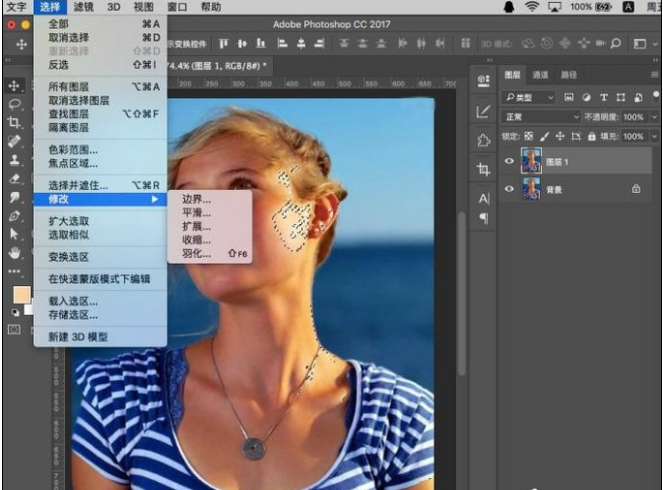663x490 pixels.
Task: Select the Clone Stamp tool
Action: point(15,159)
